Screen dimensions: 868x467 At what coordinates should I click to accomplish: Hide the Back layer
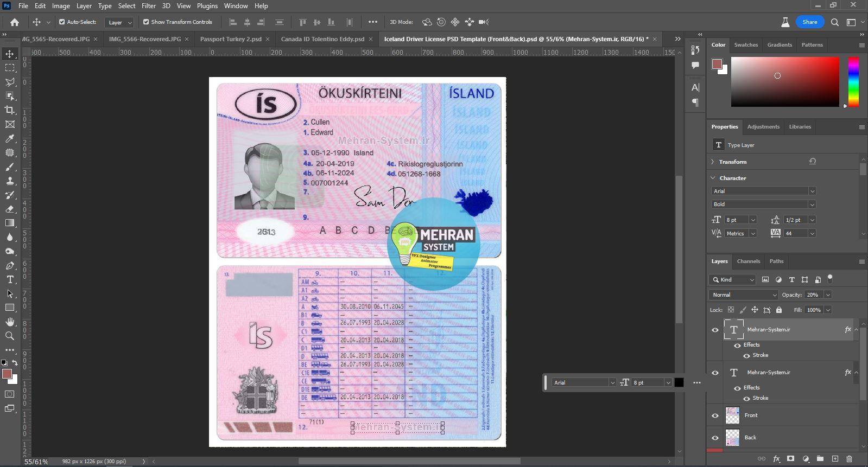tap(715, 438)
